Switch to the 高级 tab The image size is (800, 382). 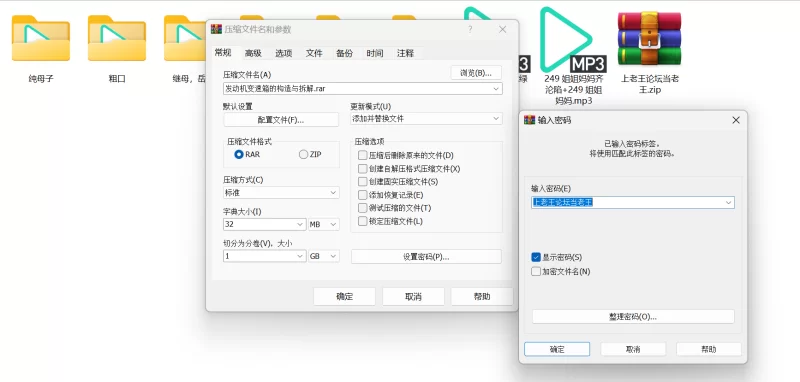(x=253, y=53)
